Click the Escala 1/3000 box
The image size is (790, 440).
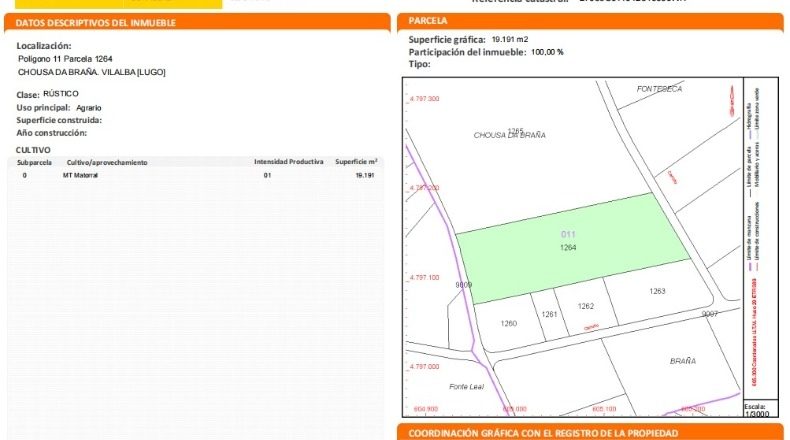click(760, 409)
